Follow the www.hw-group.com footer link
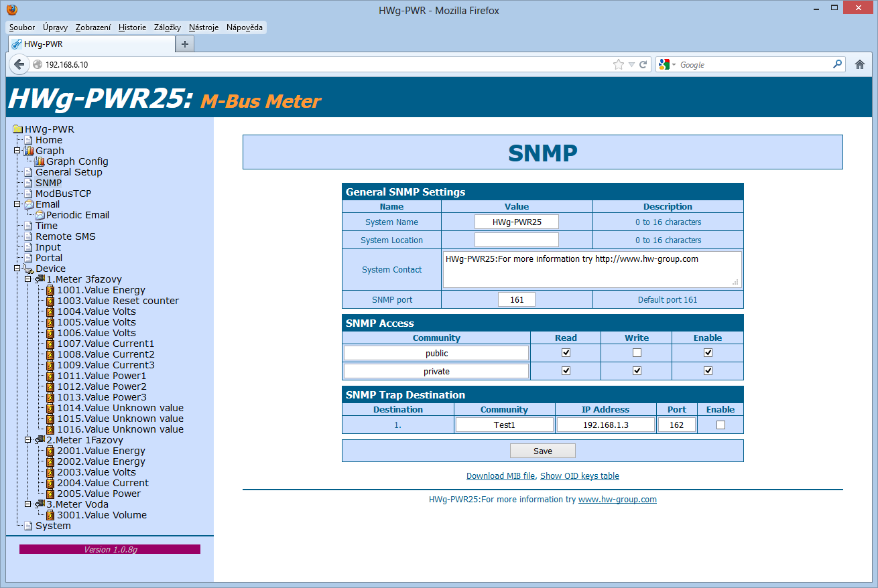878x588 pixels. [x=617, y=500]
